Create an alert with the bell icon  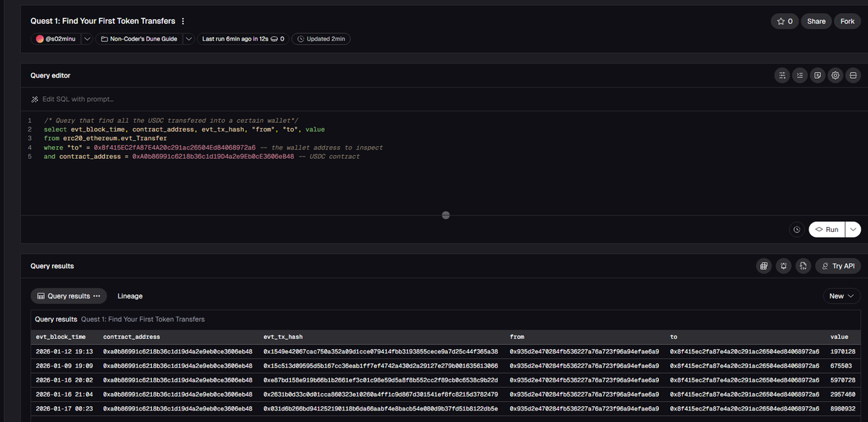point(783,266)
